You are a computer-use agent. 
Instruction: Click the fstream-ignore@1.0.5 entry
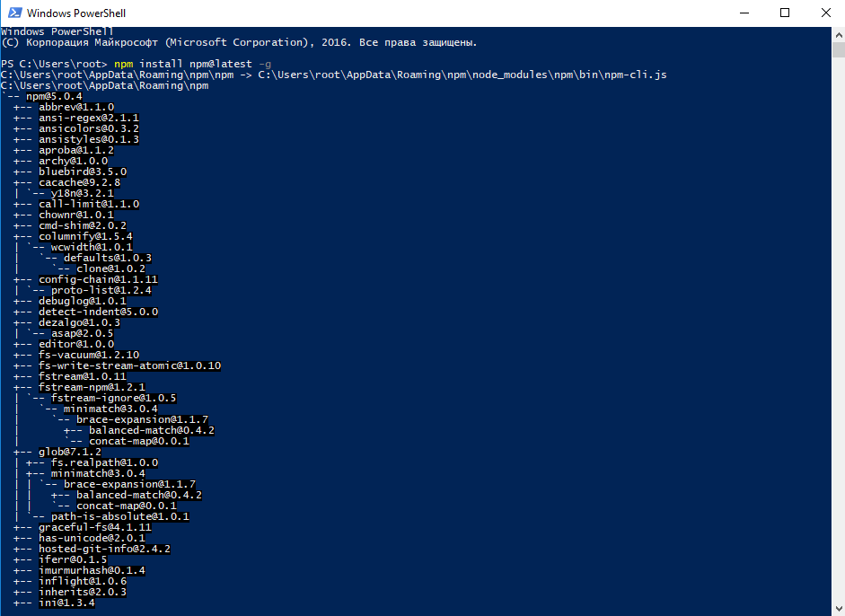pyautogui.click(x=114, y=399)
